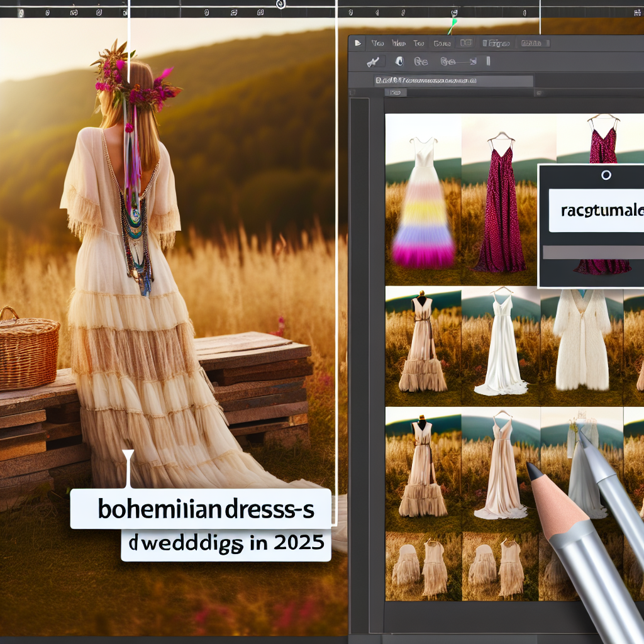The image size is (644, 644).
Task: Toggle the circle radio button in popup dialog
Action: [606, 175]
